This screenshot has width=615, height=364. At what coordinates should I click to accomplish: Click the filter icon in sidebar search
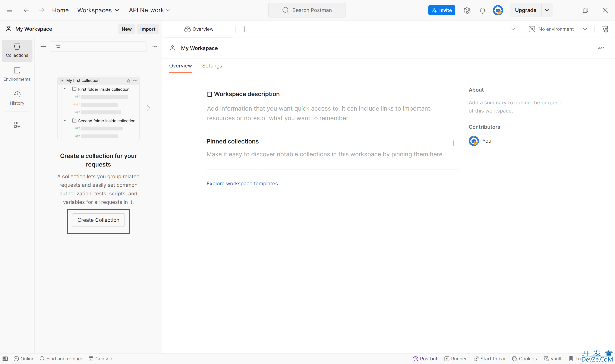point(58,47)
